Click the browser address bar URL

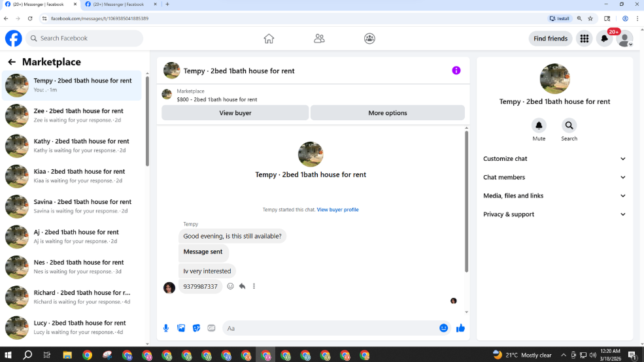pyautogui.click(x=100, y=18)
